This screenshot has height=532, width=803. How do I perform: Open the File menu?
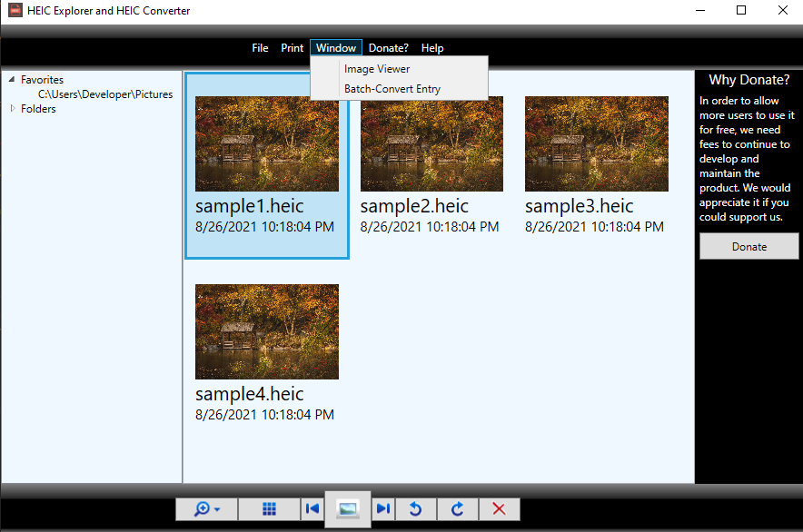(260, 48)
